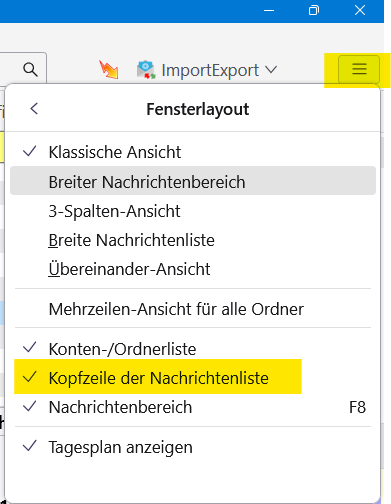Restore down the window
Screen dimensions: 391x504
click(314, 10)
